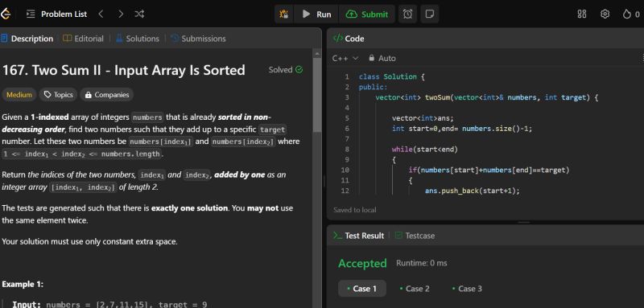The width and height of the screenshot is (644, 308).
Task: Click the streak fire counter
Action: pos(632,14)
